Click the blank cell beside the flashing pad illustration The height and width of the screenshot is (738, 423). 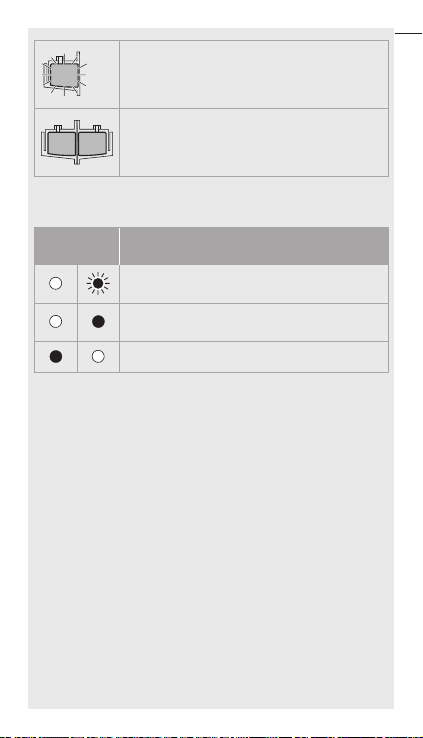click(254, 74)
